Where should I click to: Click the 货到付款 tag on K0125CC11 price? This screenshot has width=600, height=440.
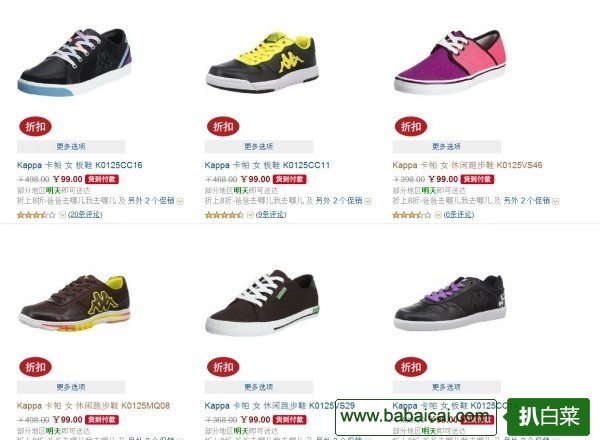pos(289,179)
